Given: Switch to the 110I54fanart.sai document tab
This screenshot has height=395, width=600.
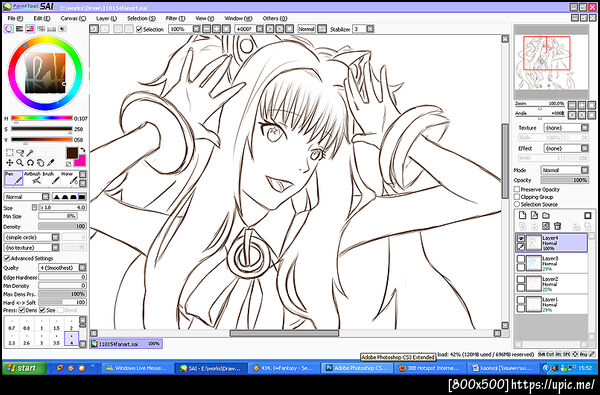Looking at the screenshot, I should 126,344.
